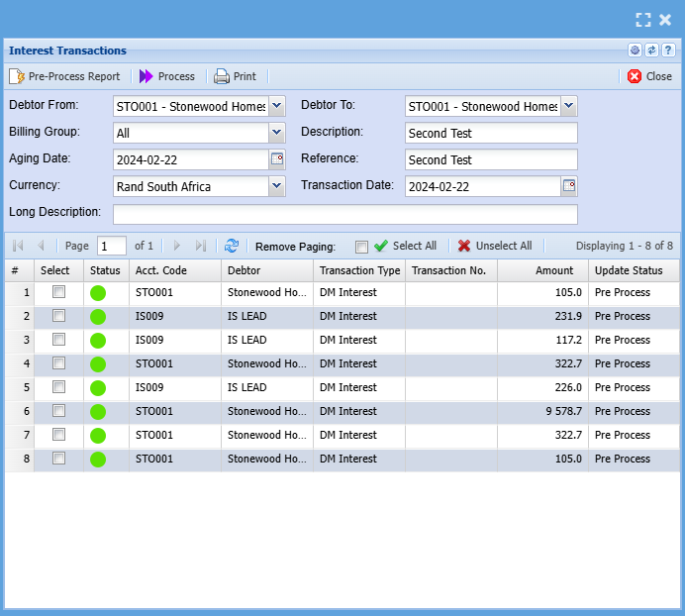
Task: Expand the Debtor From dropdown
Action: [276, 106]
